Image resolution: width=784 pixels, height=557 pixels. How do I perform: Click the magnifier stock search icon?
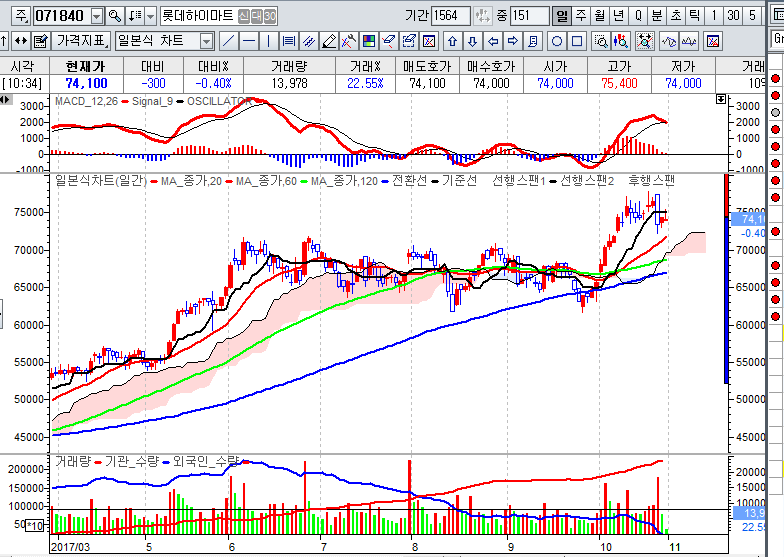click(114, 16)
